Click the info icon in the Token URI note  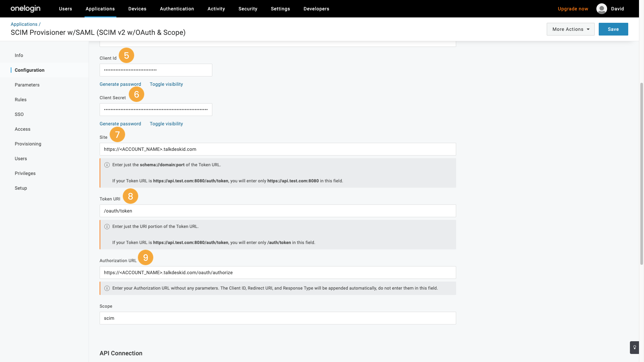tap(107, 227)
